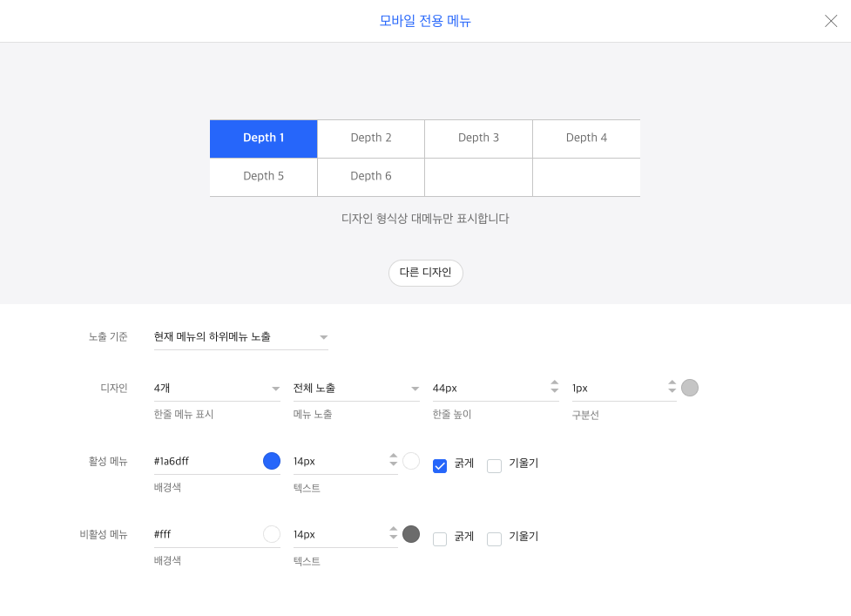
Task: Open the 구분선 gray color swatch
Action: 689,388
